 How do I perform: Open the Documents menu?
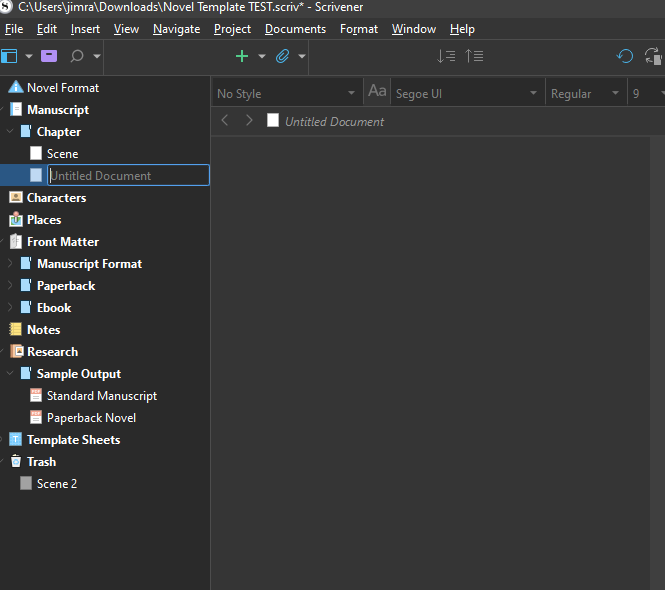coord(295,29)
